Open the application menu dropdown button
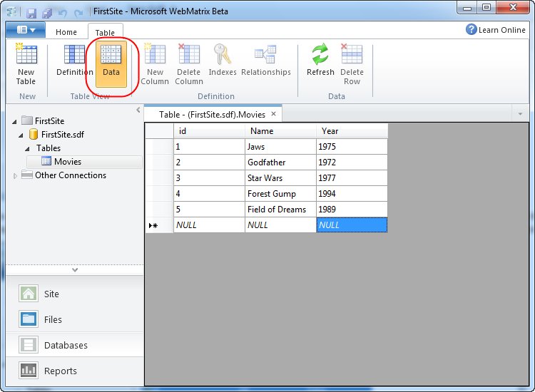 point(26,30)
